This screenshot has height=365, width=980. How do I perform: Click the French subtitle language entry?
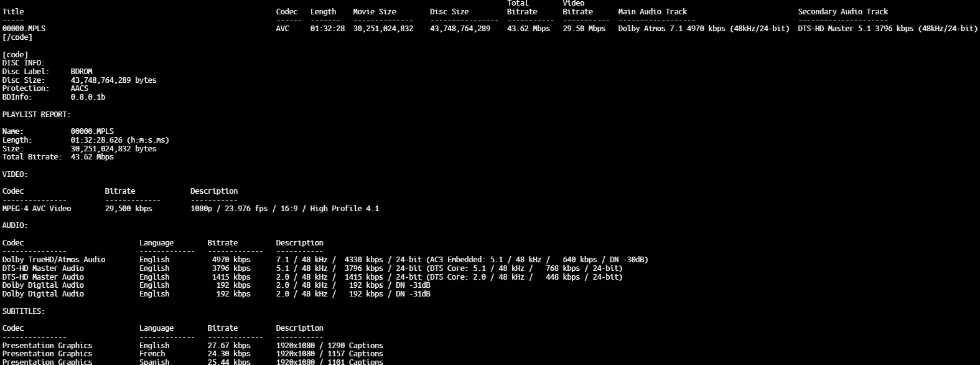point(152,354)
